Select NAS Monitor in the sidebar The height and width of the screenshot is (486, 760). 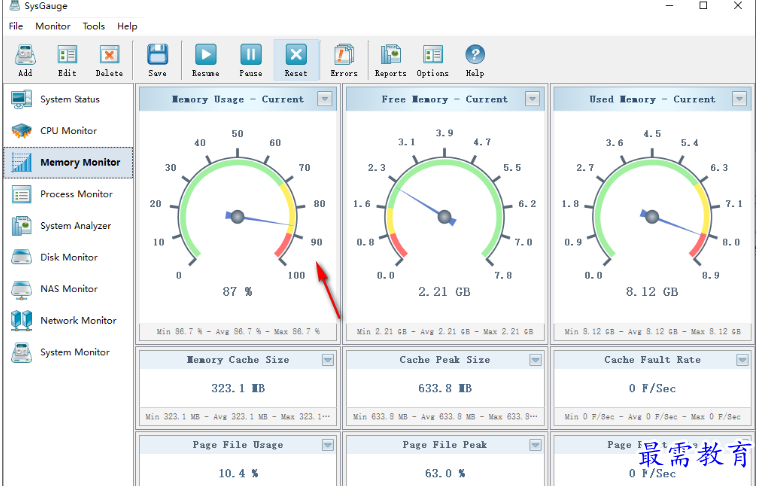pyautogui.click(x=68, y=289)
